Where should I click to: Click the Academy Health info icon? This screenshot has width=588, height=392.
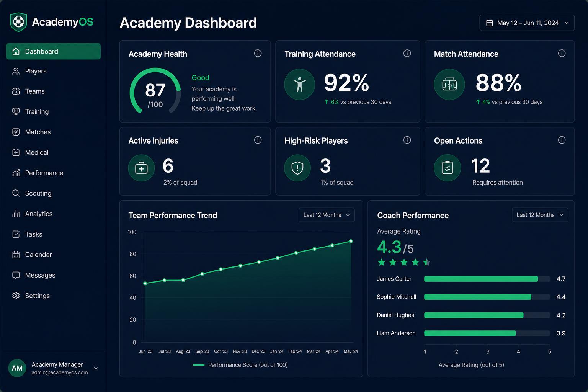click(258, 53)
